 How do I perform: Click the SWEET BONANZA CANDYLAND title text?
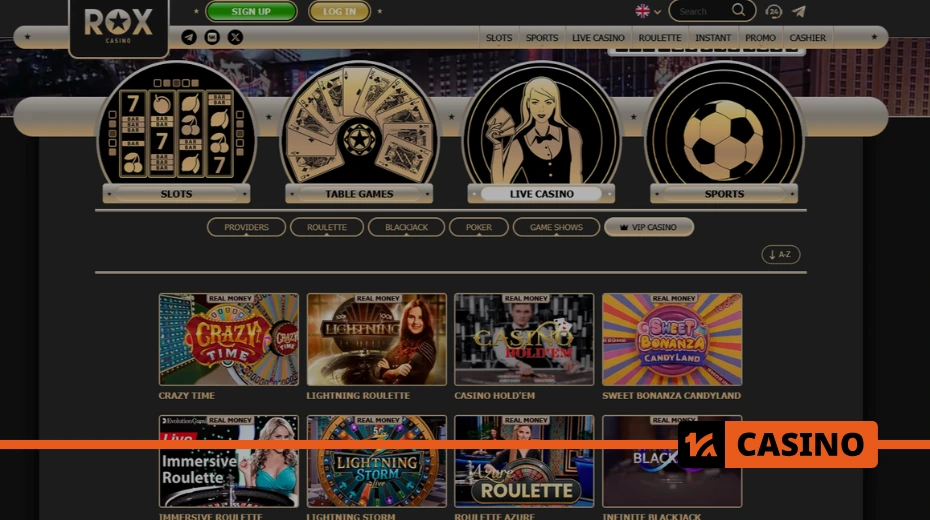click(671, 395)
